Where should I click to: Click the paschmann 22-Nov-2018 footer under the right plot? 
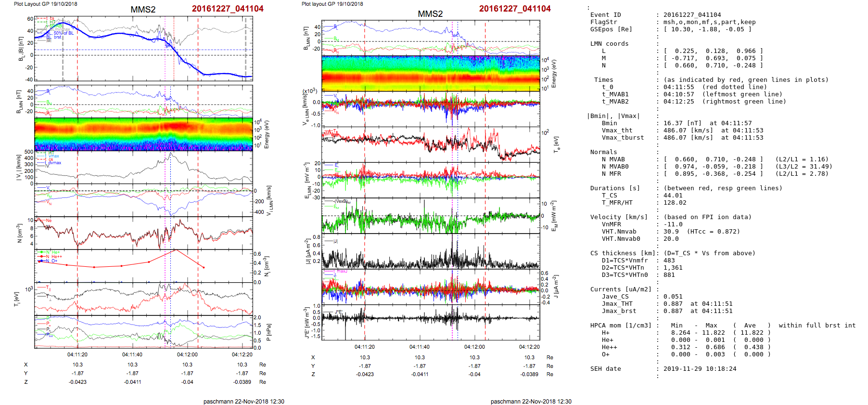[x=531, y=402]
